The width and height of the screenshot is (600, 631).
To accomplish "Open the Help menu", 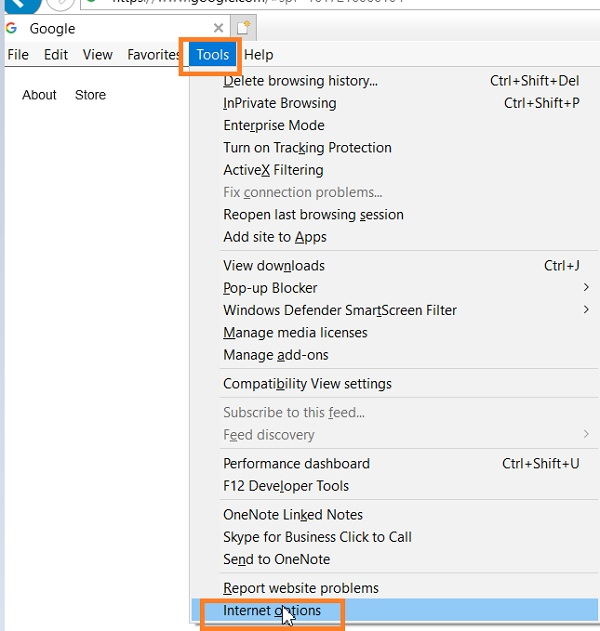I will [258, 55].
